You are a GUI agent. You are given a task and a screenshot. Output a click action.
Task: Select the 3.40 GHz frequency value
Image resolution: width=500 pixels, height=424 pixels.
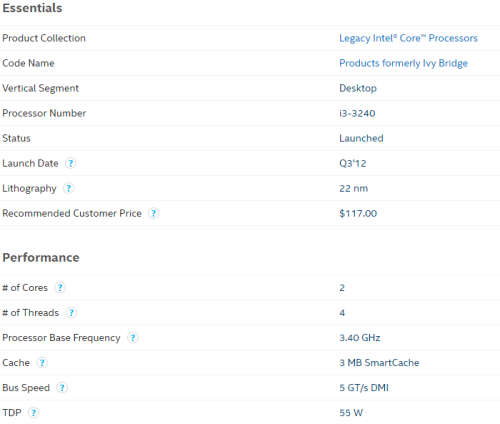pyautogui.click(x=360, y=338)
